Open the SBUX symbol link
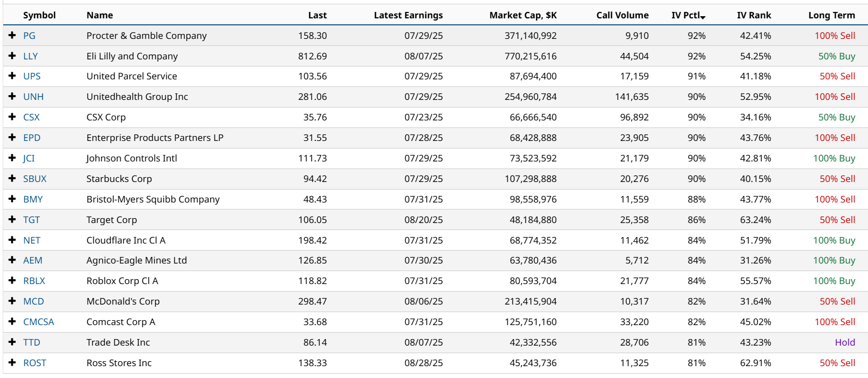The width and height of the screenshot is (868, 378). (35, 179)
